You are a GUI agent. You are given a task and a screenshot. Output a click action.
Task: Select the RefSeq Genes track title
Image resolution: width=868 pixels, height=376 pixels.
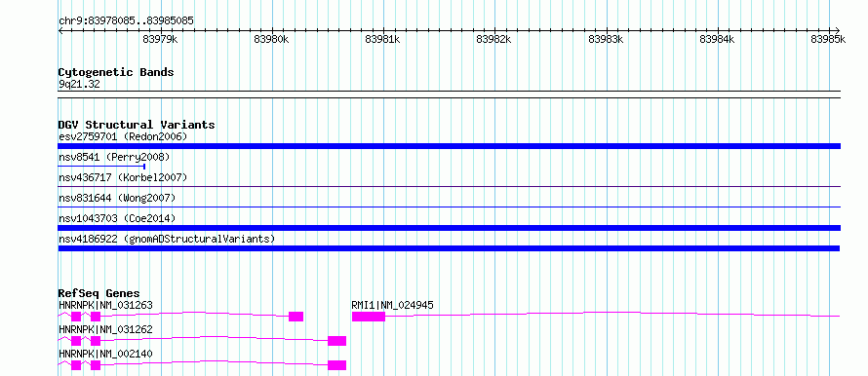(99, 293)
